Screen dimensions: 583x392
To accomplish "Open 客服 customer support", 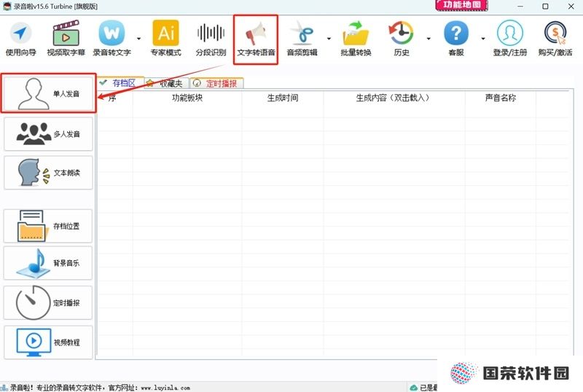I will pyautogui.click(x=456, y=39).
